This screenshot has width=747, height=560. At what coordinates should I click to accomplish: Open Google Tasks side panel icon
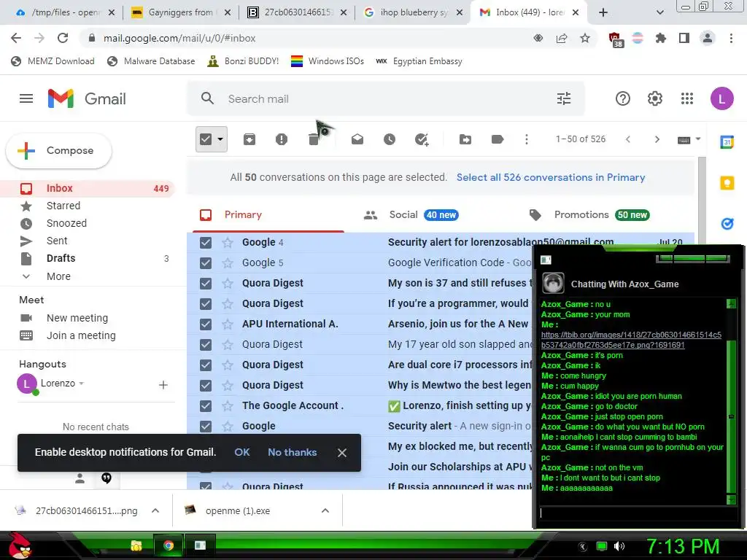[727, 223]
